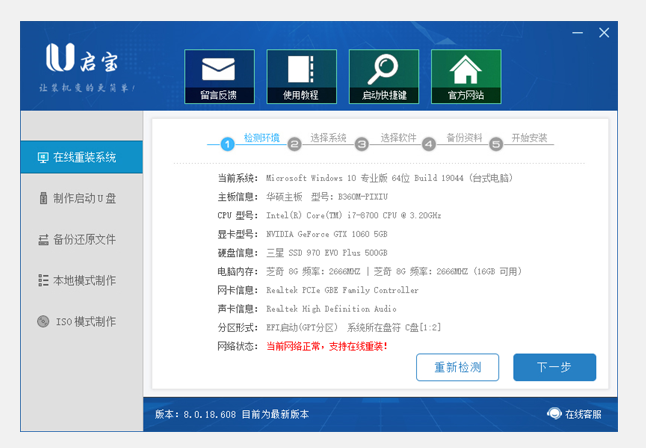
Task: Click Realtek High Definition Audio
Action: point(331,309)
